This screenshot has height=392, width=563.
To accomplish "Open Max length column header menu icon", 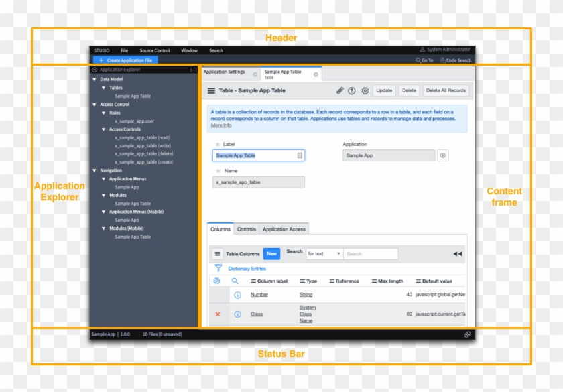I will [374, 281].
